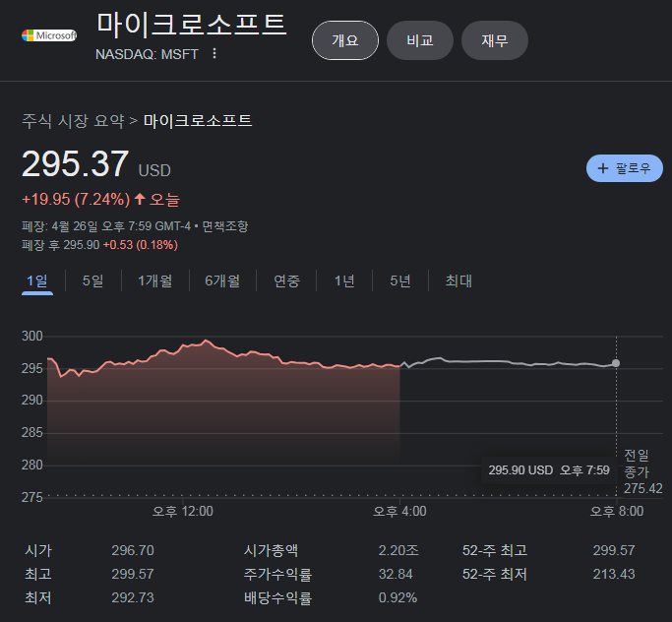
Task: Click the 295.90 USD chart tooltip
Action: click(549, 470)
